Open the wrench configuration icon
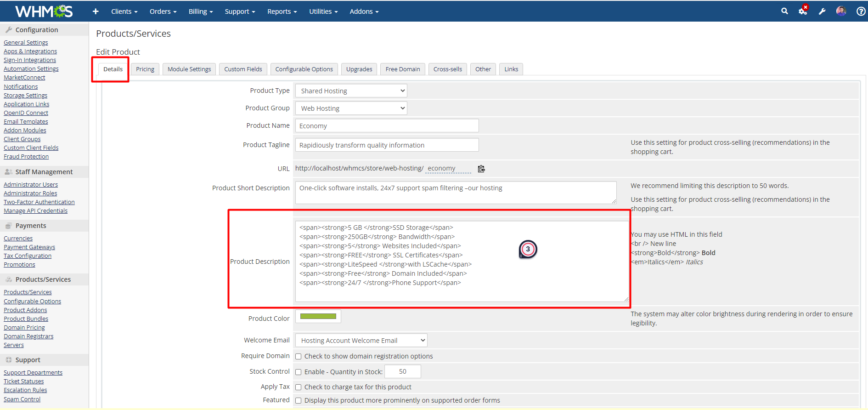This screenshot has height=410, width=868. click(x=822, y=11)
